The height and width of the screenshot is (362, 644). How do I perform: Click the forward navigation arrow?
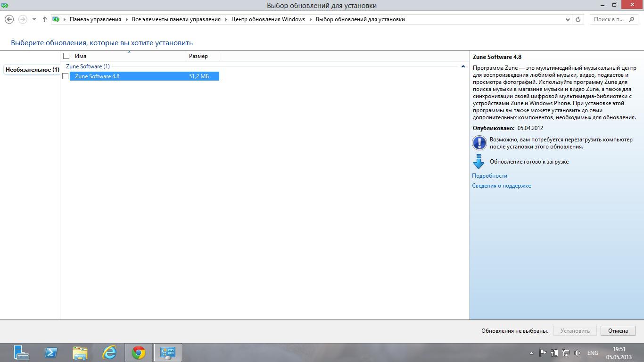[22, 19]
